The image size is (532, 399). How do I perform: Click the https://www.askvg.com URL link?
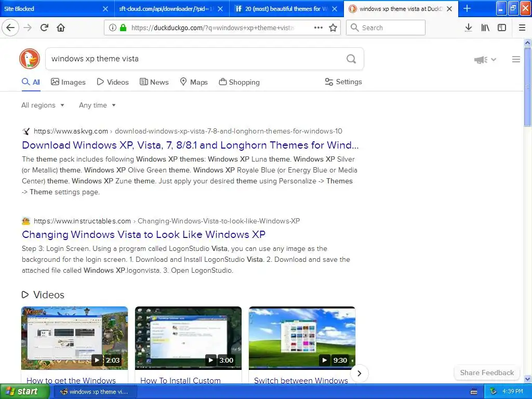71,131
